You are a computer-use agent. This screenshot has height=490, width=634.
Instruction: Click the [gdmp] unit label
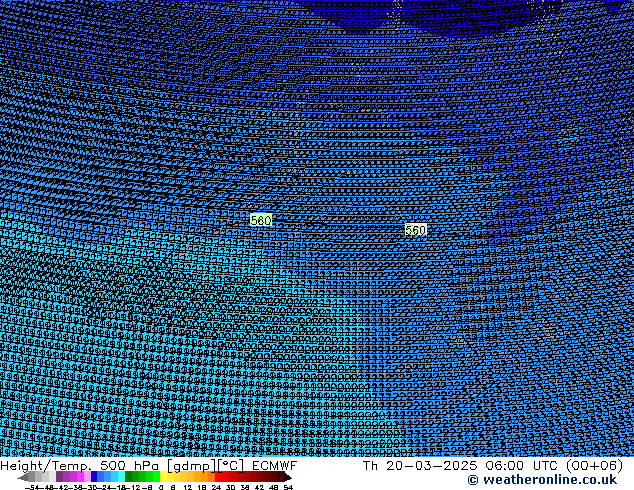coord(192,466)
